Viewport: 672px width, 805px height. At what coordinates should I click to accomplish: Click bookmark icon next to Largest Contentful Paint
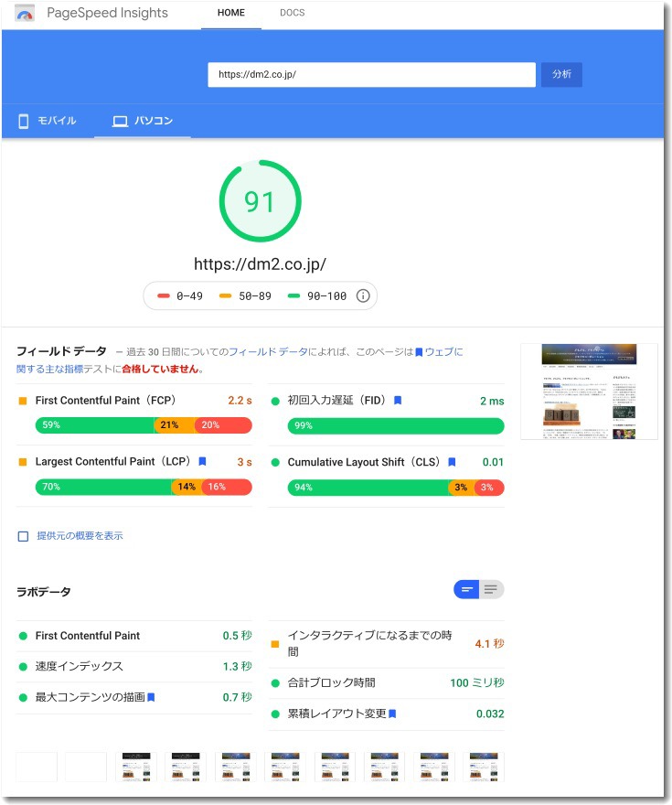point(202,462)
